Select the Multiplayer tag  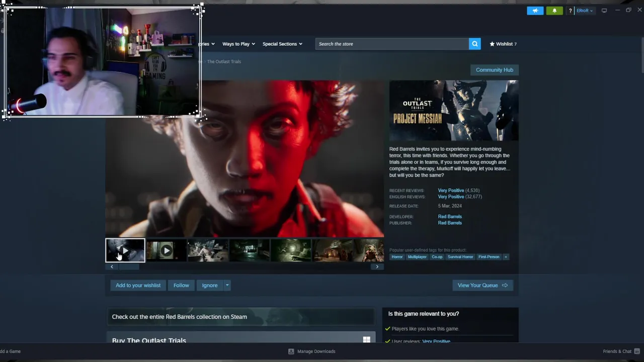click(x=417, y=257)
